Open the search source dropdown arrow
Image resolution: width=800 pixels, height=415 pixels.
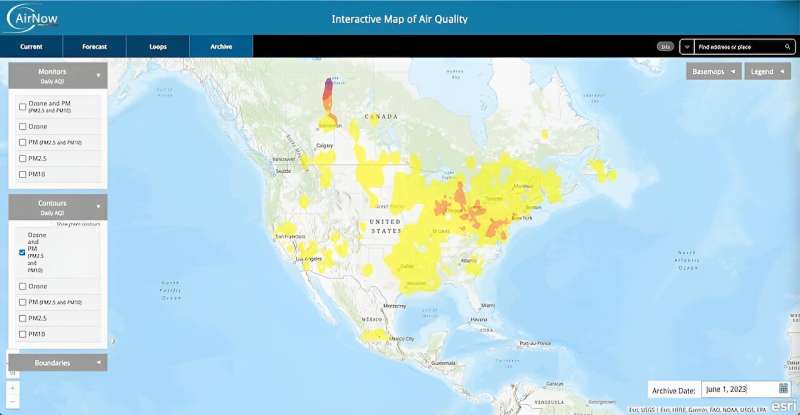tap(688, 47)
